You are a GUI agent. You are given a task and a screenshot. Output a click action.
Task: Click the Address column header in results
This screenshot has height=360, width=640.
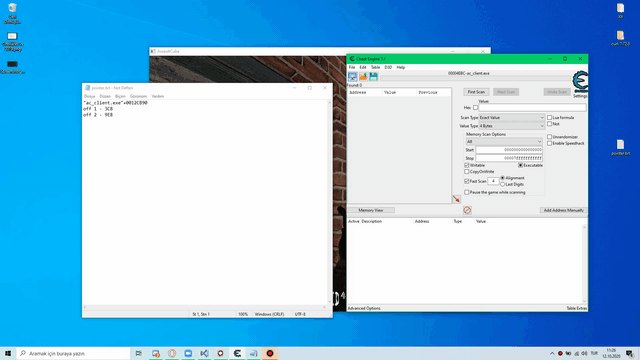pos(364,93)
